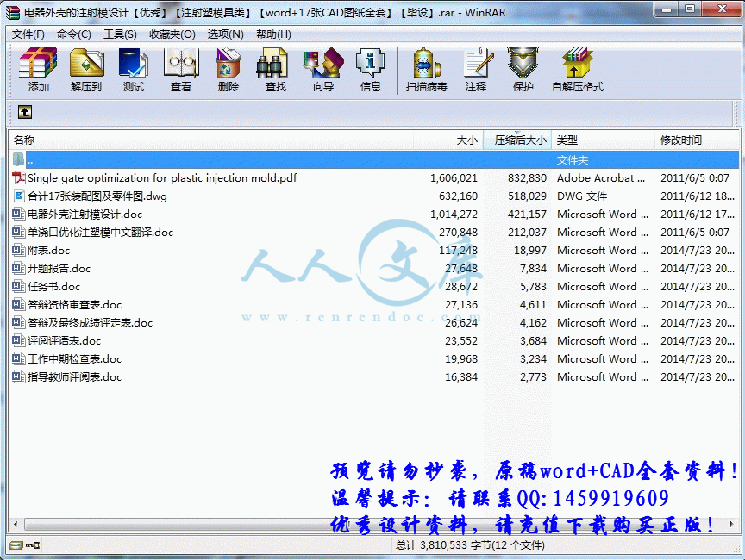Viewport: 745px width, 560px height.
Task: Select 工作中期检查表.doc file
Action: pos(75,358)
